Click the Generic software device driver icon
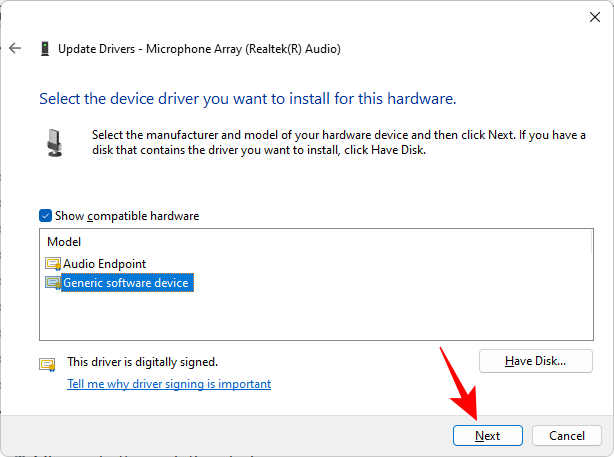This screenshot has height=457, width=614. coord(53,283)
